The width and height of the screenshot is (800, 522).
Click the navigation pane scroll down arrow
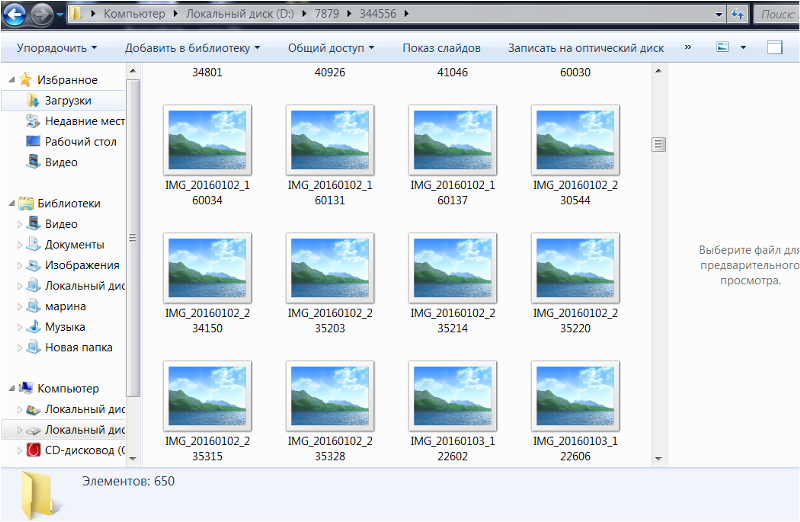[133, 459]
